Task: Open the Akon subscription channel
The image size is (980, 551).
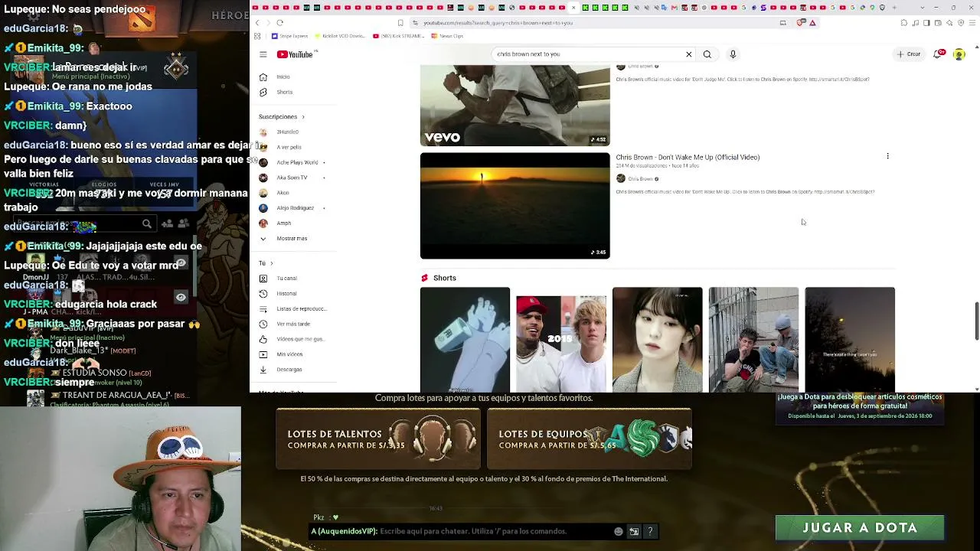Action: coord(283,193)
